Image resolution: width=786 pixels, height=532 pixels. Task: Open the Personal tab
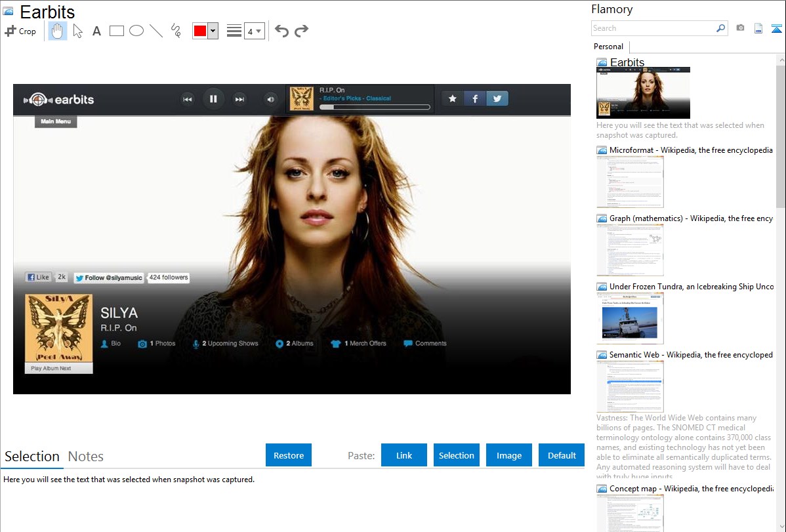click(x=608, y=47)
